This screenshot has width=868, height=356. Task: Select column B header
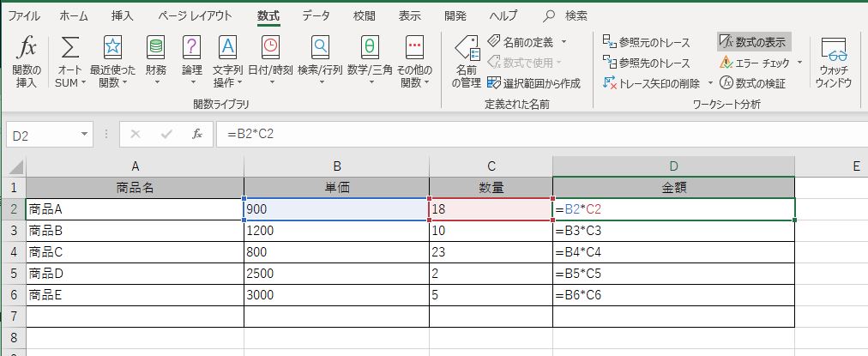[x=336, y=166]
